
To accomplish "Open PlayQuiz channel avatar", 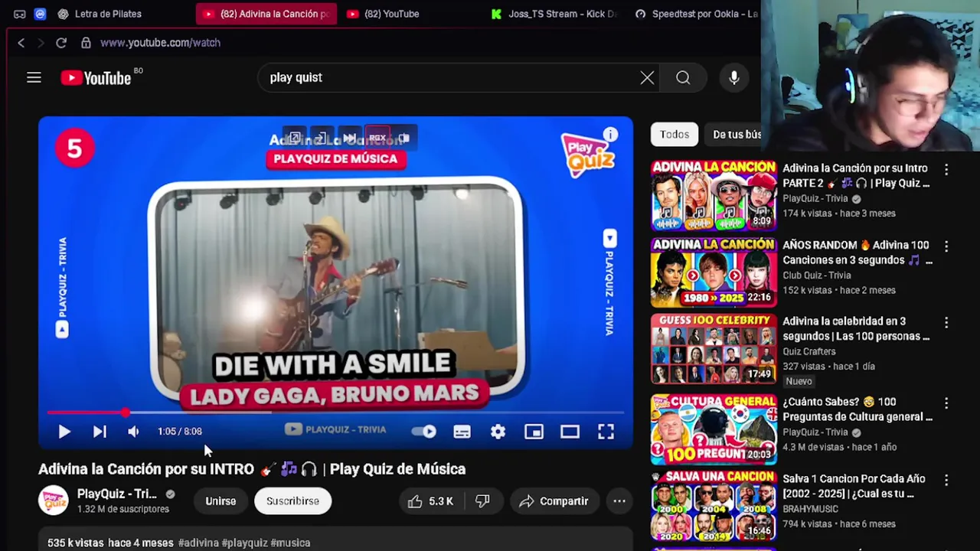I will click(x=54, y=500).
